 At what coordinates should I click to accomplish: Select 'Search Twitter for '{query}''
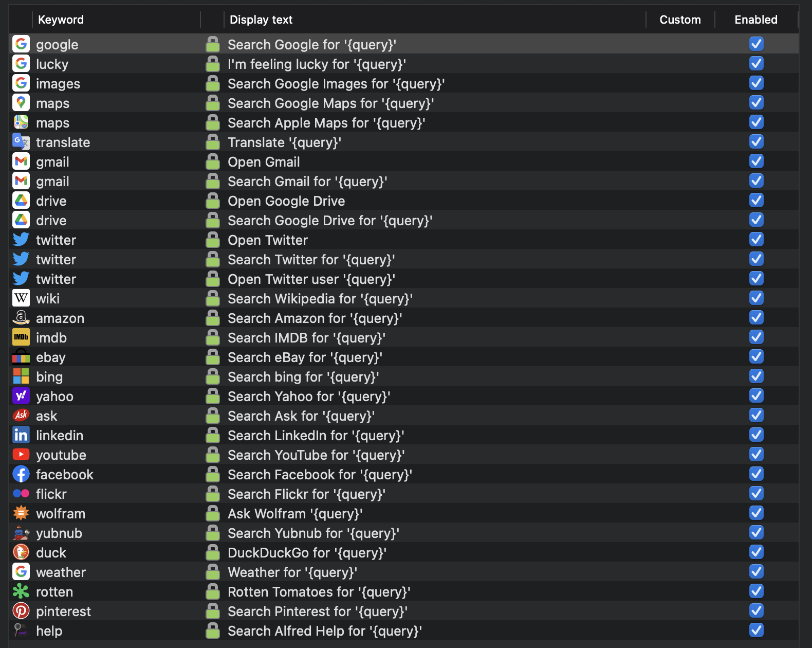311,259
